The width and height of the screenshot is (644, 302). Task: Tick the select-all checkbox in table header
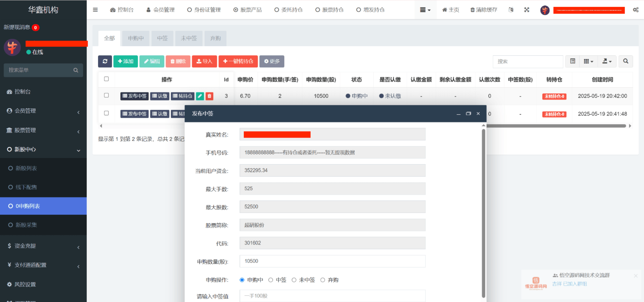tap(106, 79)
